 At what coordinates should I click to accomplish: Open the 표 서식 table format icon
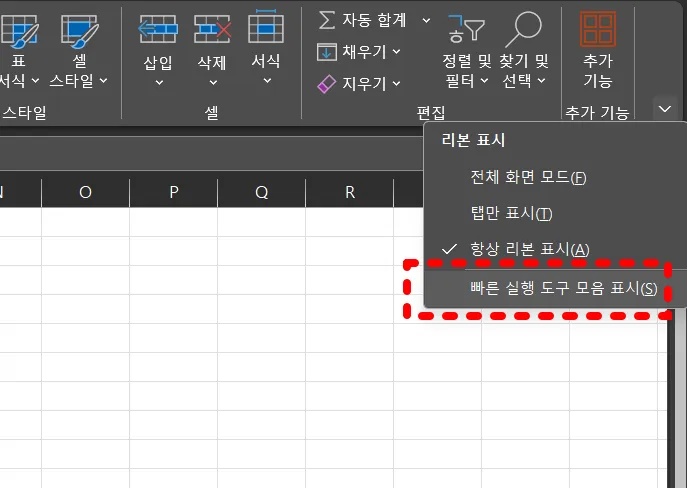click(x=19, y=31)
